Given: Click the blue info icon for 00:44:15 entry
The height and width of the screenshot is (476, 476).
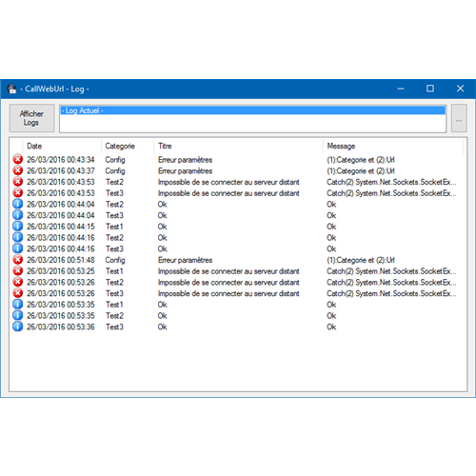Looking at the screenshot, I should [x=18, y=226].
